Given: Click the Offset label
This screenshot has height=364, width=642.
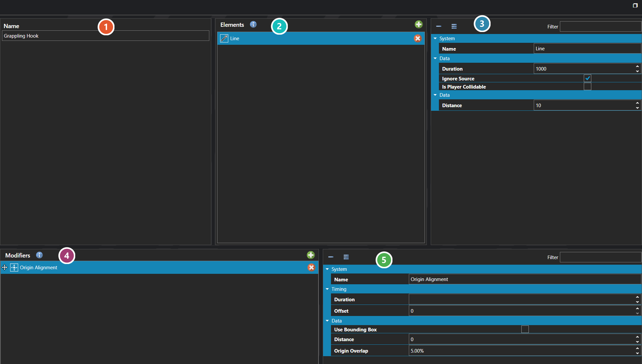Looking at the screenshot, I should tap(341, 311).
